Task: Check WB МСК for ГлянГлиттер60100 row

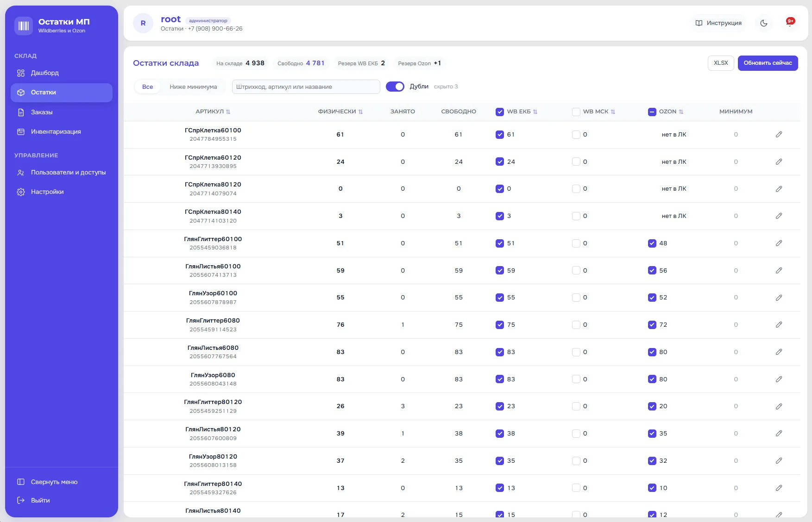Action: [x=576, y=243]
